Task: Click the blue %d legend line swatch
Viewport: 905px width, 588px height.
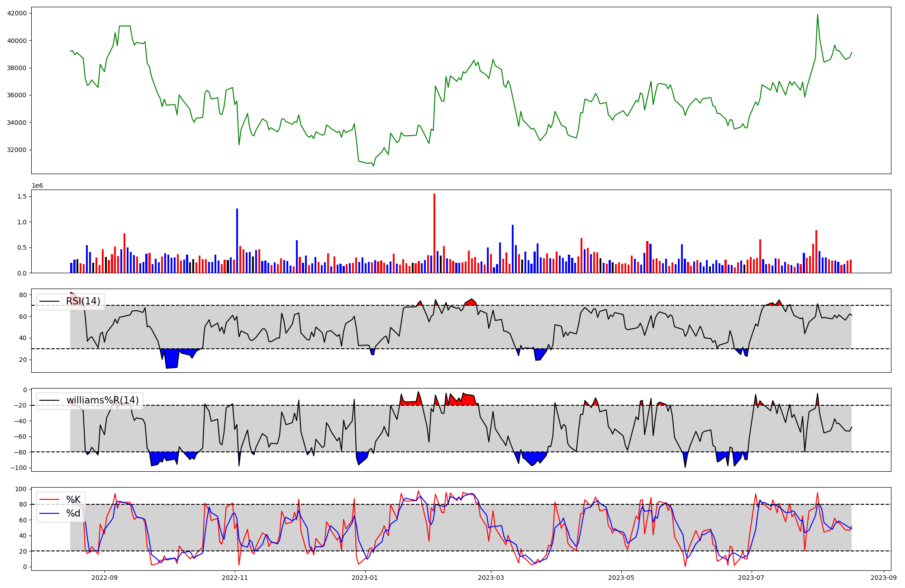Action: pyautogui.click(x=49, y=513)
